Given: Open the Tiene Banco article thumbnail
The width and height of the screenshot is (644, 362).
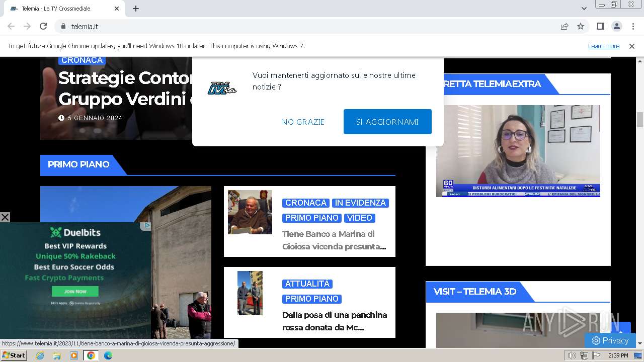Looking at the screenshot, I should (x=250, y=212).
